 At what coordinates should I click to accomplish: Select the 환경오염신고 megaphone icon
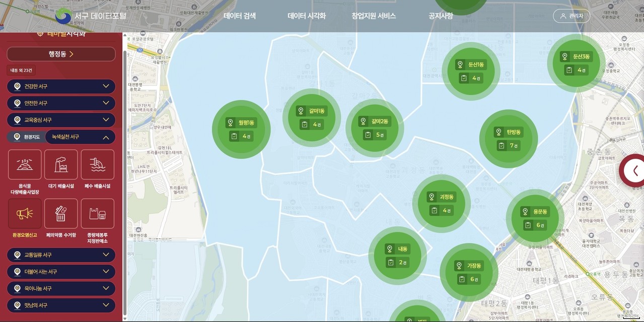(x=25, y=214)
